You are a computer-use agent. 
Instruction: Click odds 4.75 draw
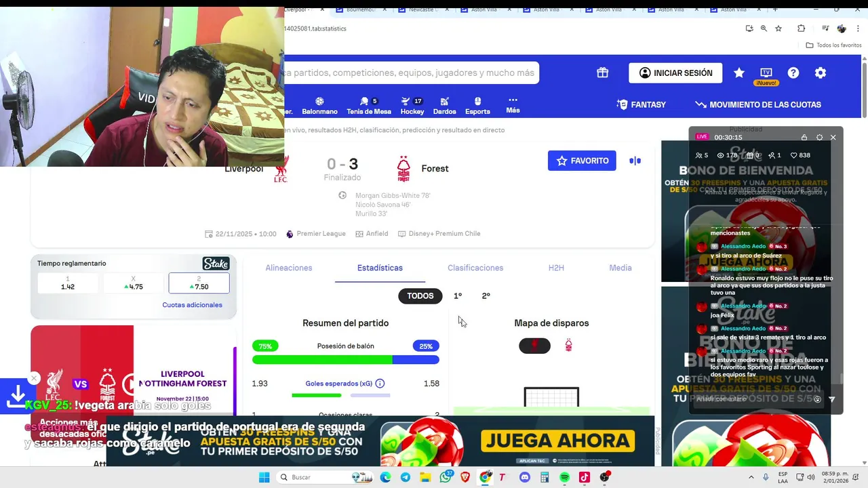click(x=133, y=283)
